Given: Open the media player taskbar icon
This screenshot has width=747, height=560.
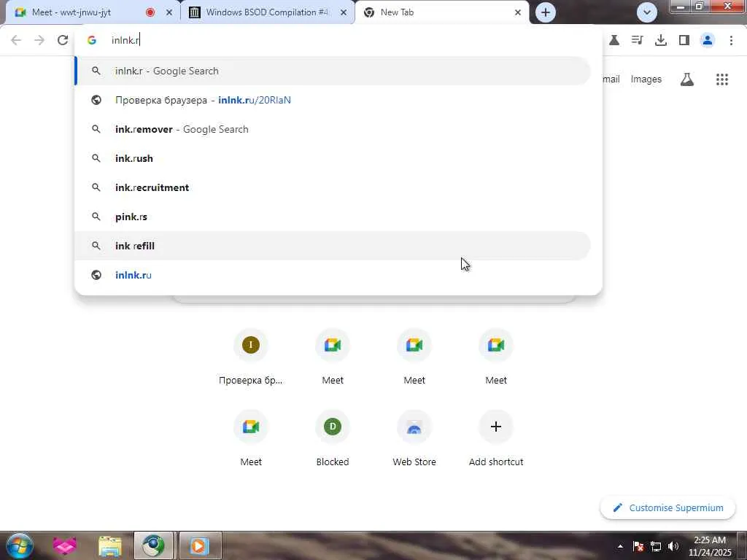Looking at the screenshot, I should (200, 546).
